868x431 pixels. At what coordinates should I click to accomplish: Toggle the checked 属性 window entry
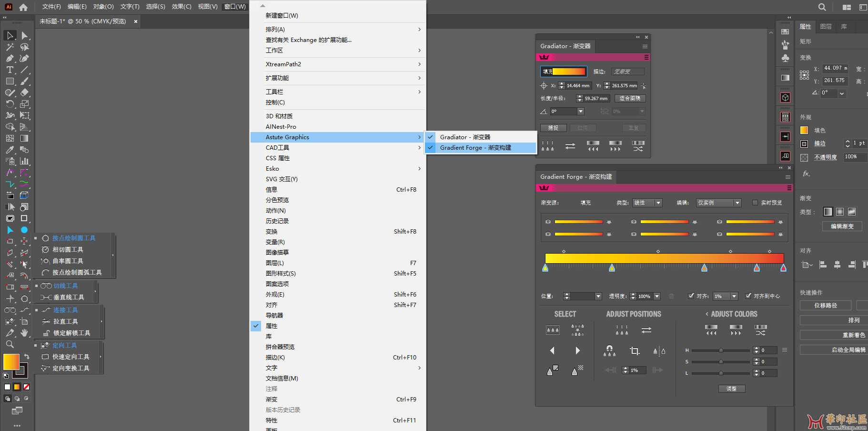(338, 326)
